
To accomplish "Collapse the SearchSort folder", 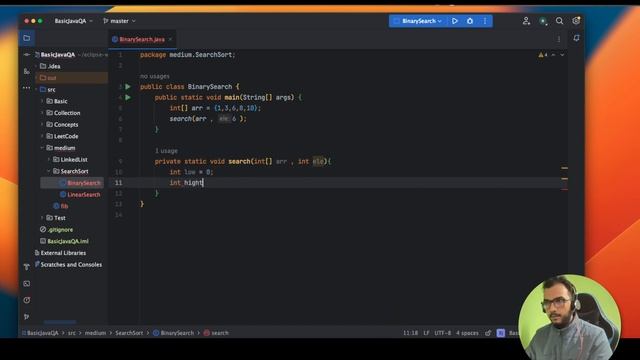I will pos(49,171).
